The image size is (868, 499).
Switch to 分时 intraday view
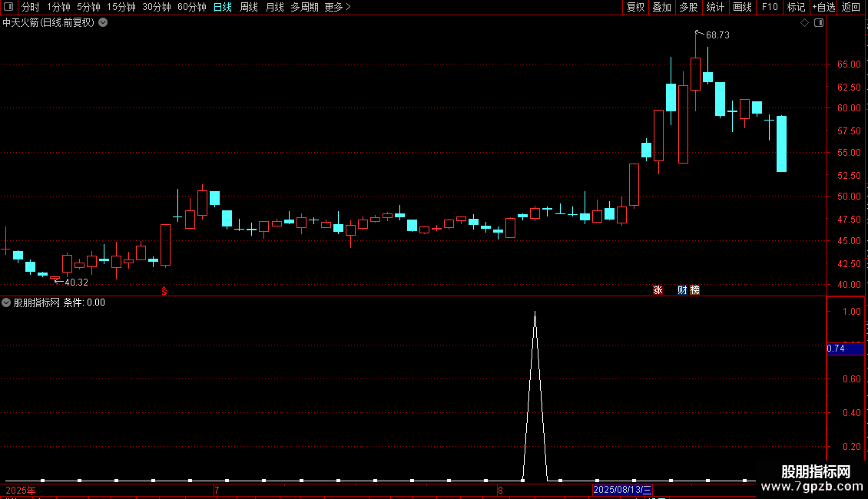click(x=31, y=7)
